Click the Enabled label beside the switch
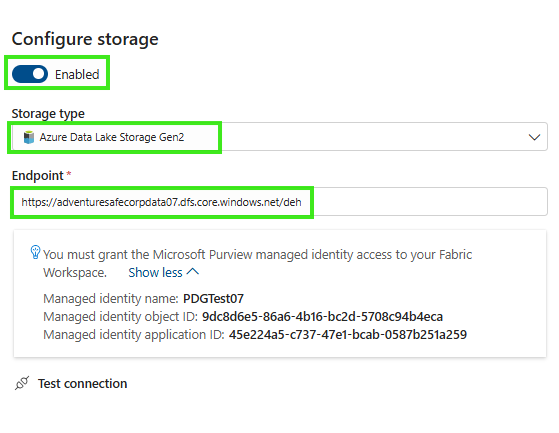 (x=77, y=74)
